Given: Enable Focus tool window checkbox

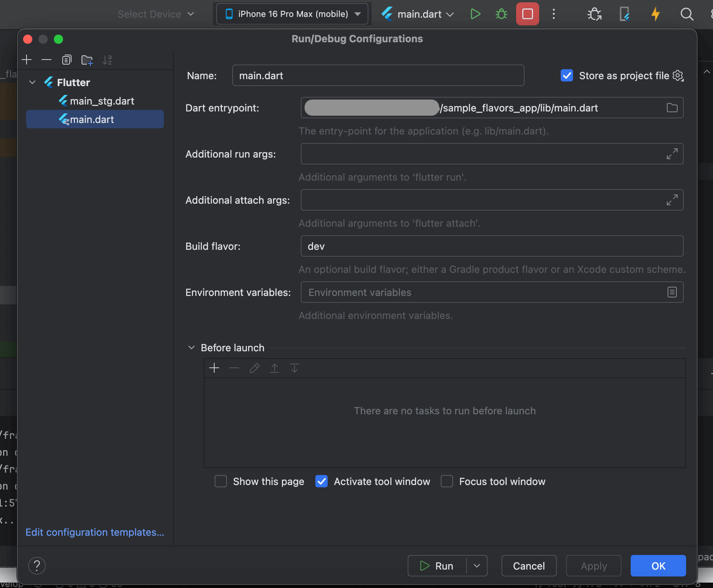Looking at the screenshot, I should (446, 481).
